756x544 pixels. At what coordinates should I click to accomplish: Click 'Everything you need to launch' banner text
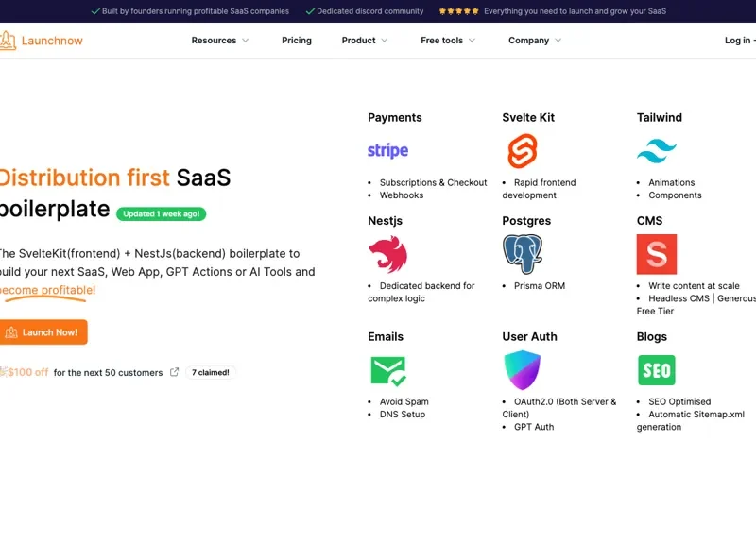tap(575, 11)
